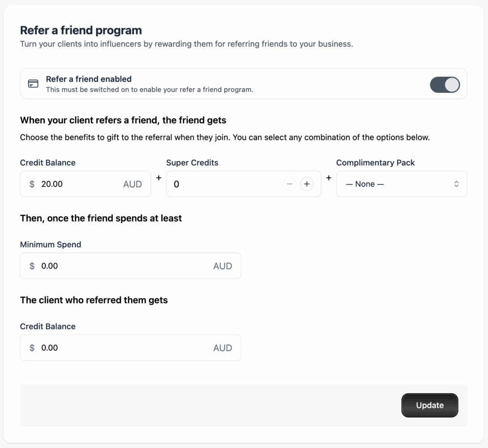
Task: Click the Complimentary Pack label text
Action: (376, 163)
